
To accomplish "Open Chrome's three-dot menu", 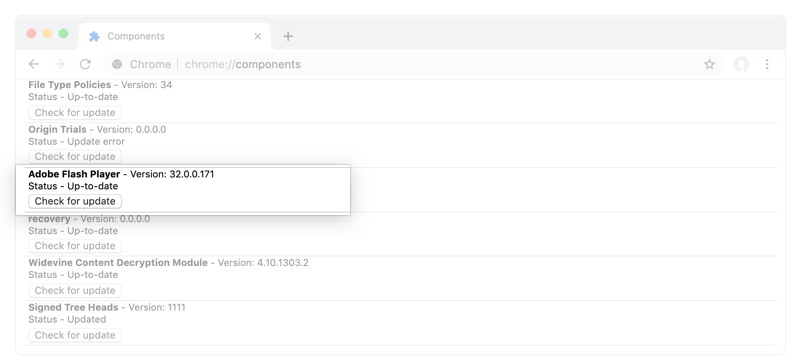I will (767, 64).
